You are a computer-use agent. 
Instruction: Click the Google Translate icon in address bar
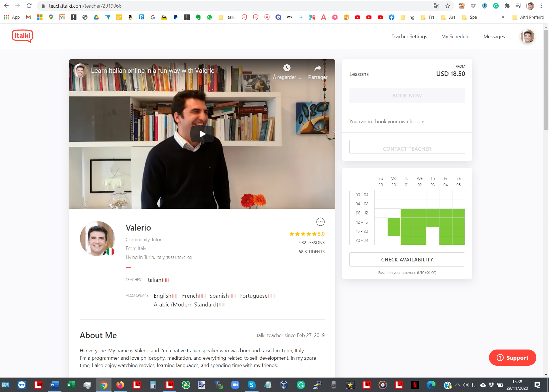click(436, 6)
